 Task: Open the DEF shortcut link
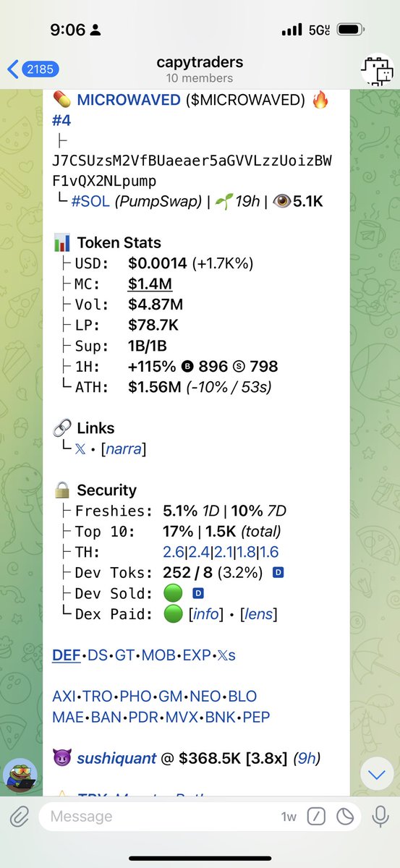coord(67,655)
